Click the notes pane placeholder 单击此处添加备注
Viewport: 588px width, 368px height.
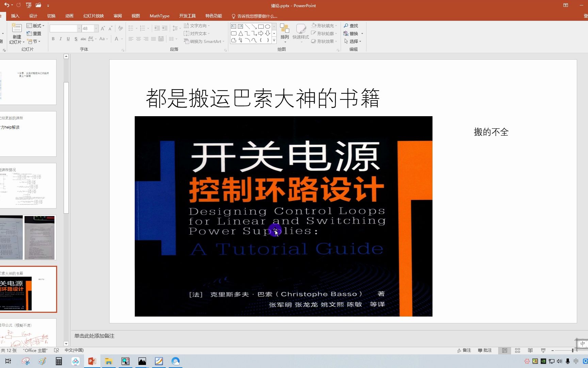click(x=94, y=336)
